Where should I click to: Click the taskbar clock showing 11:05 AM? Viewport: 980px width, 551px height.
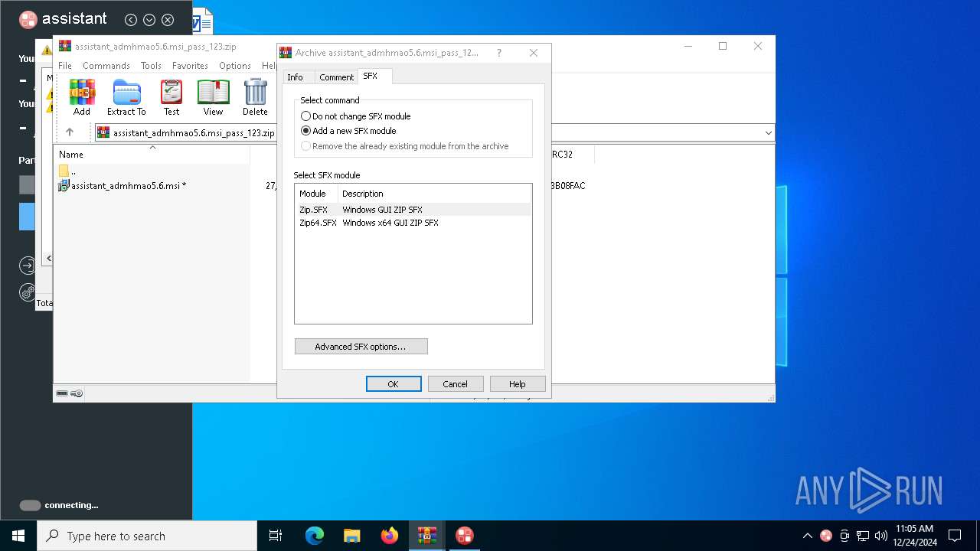pos(914,536)
